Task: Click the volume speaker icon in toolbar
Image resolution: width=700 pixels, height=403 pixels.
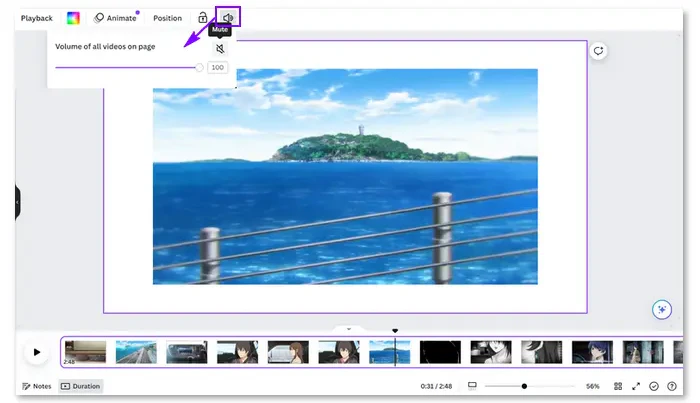Action: click(228, 18)
